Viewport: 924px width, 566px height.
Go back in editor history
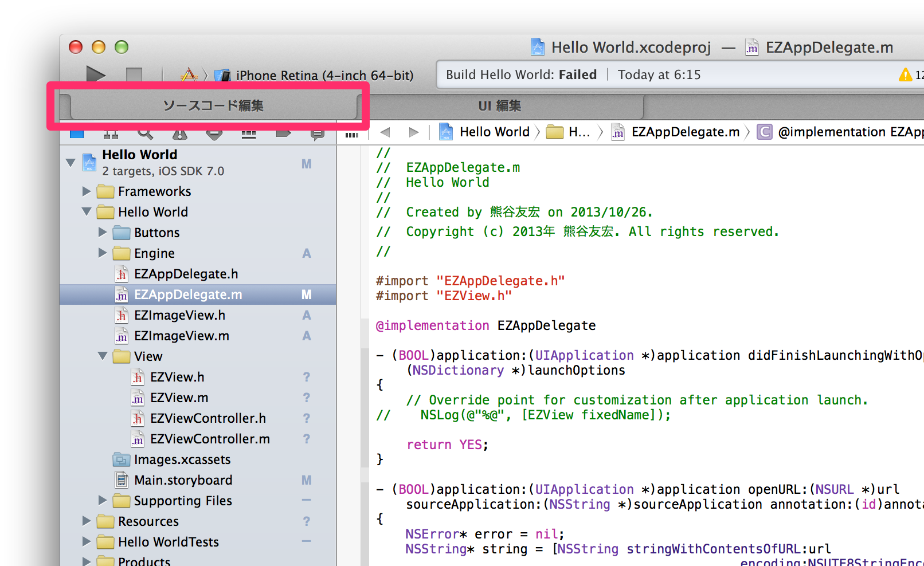(385, 132)
